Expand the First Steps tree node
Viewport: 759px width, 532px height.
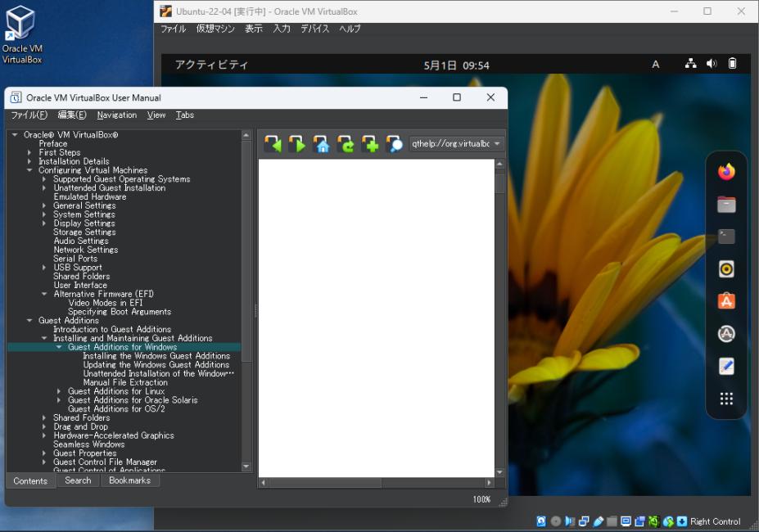(29, 152)
